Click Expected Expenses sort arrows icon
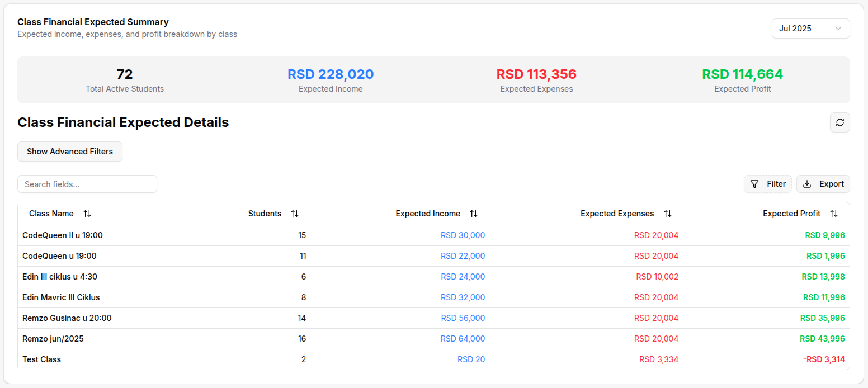Viewport: 868px width, 388px height. 667,214
